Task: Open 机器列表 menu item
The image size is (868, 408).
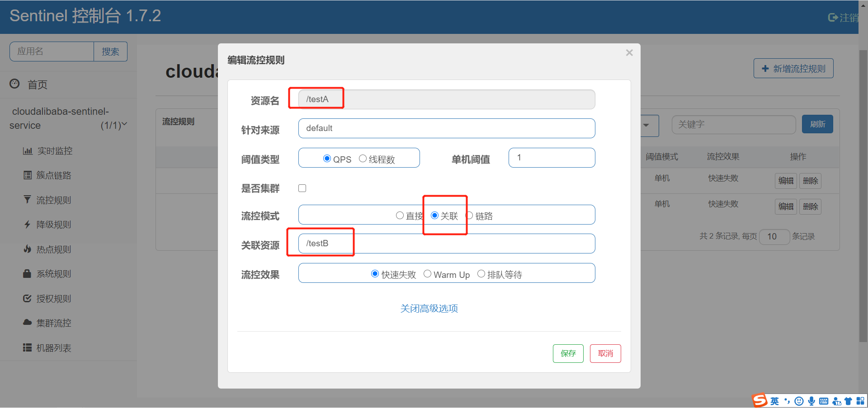Action: (x=54, y=348)
